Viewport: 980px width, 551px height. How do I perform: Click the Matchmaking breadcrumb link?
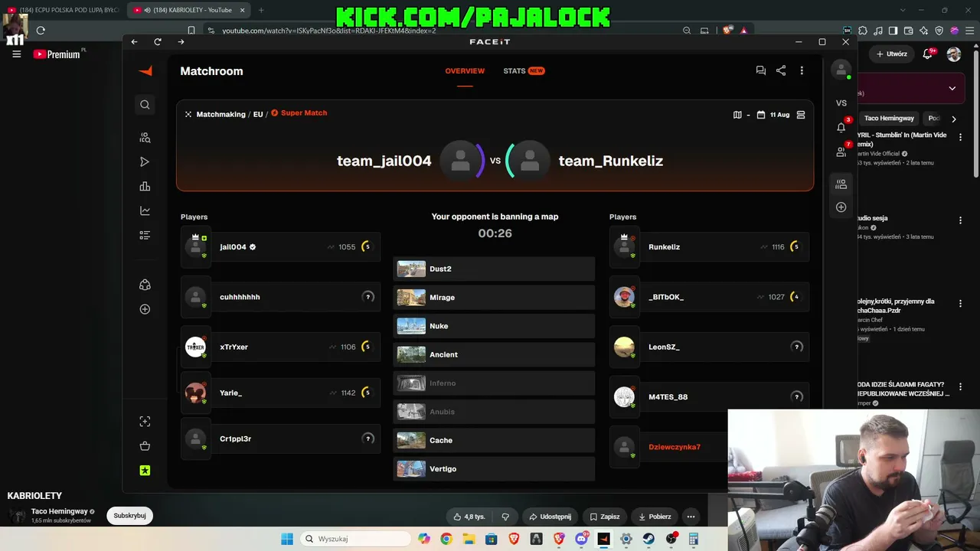point(220,114)
